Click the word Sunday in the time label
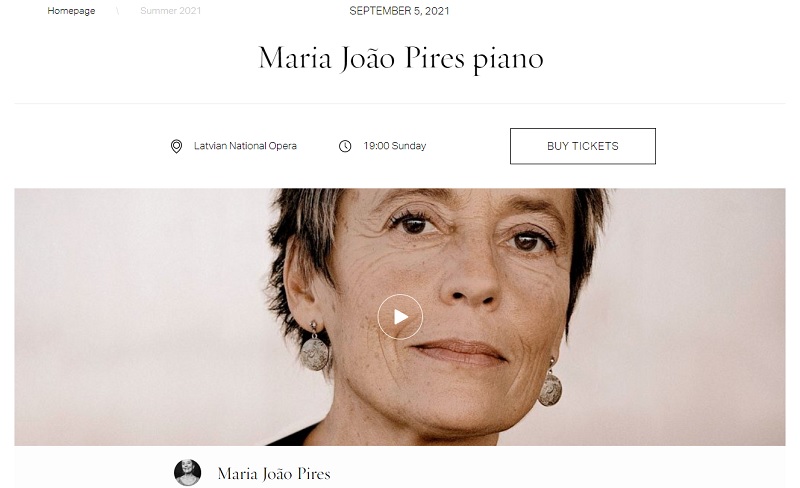The image size is (800, 488). point(409,146)
